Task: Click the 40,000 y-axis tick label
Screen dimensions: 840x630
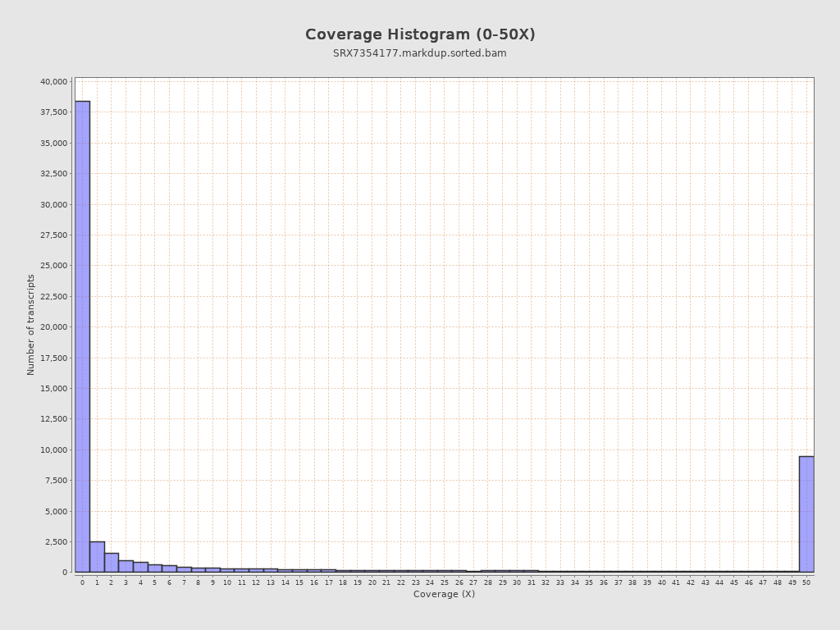Action: 54,82
